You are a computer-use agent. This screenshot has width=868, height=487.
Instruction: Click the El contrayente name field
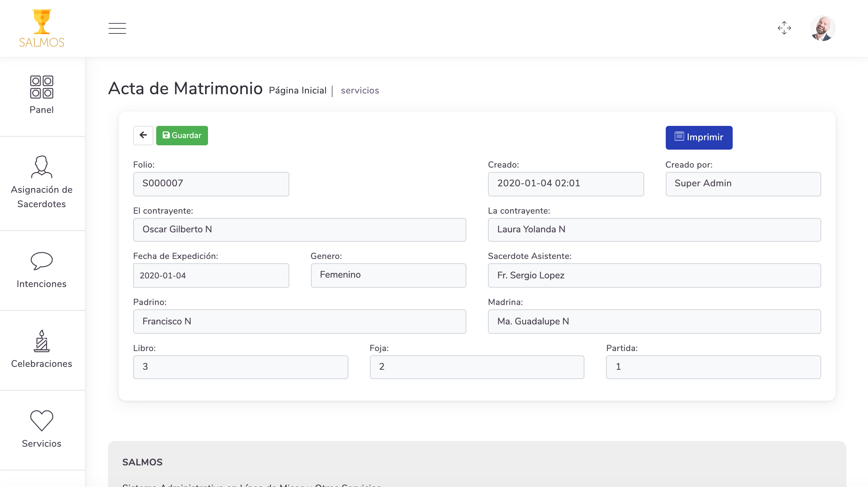click(299, 229)
